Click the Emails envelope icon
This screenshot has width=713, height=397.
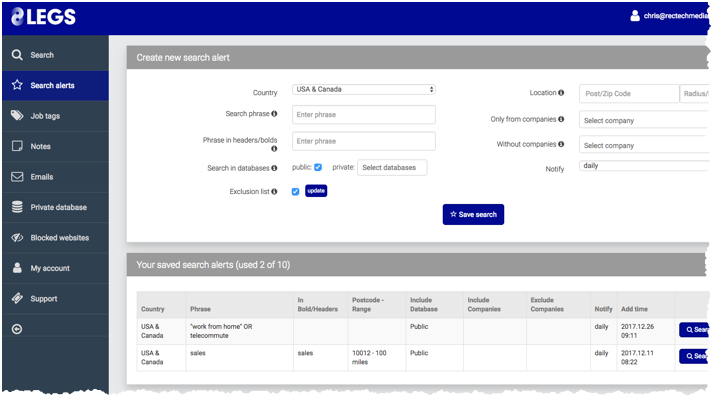(x=17, y=176)
